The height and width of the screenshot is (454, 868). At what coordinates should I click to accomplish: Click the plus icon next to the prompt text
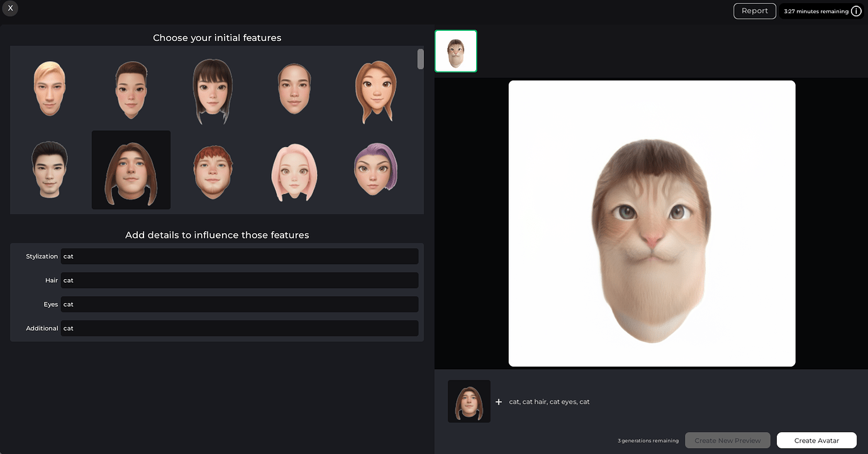point(498,401)
